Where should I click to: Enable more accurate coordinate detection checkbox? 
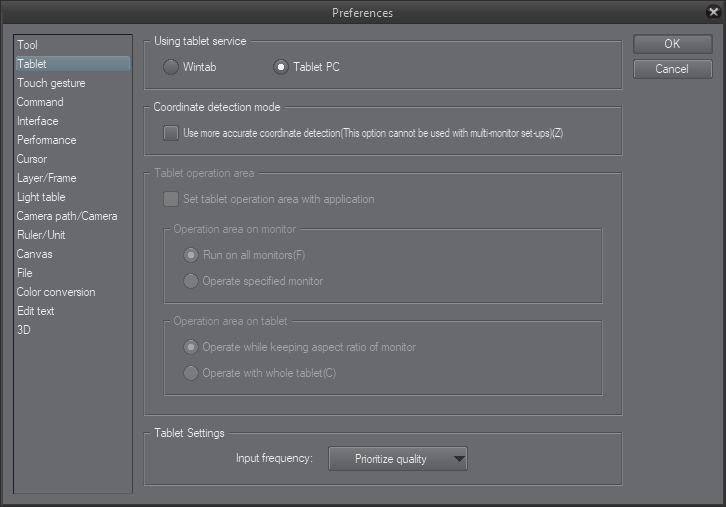[x=171, y=133]
